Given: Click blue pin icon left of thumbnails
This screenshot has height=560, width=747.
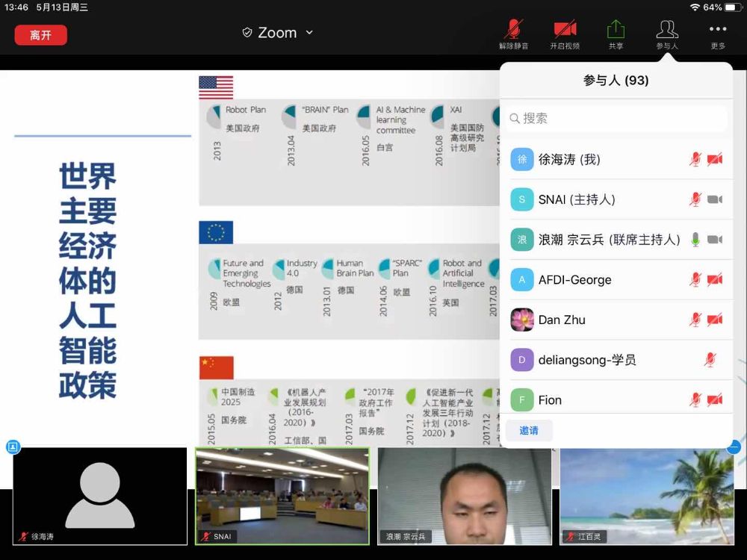Looking at the screenshot, I should point(13,447).
